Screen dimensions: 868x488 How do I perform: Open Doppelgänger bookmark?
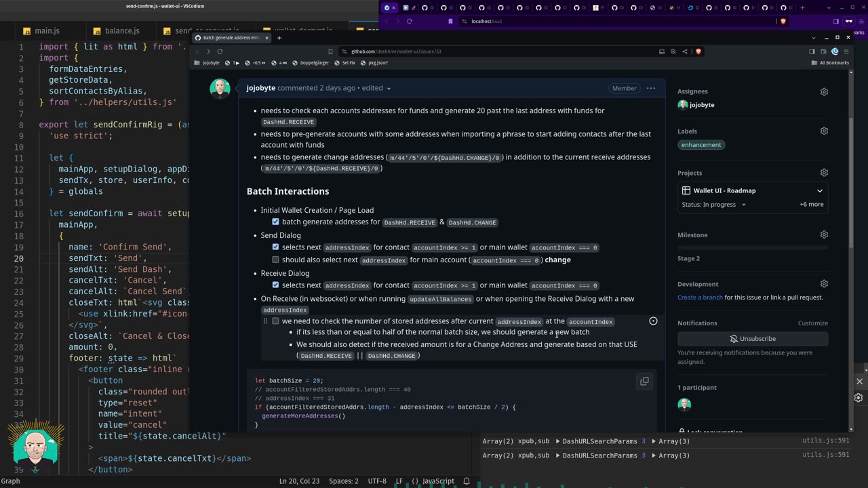311,63
